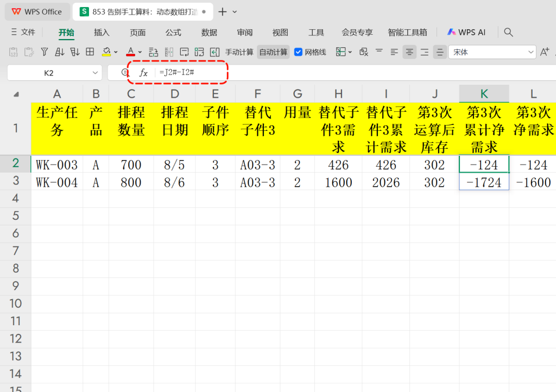Viewport: 556px width, 392px height.
Task: Toggle middle vertical alignment icon
Action: click(x=440, y=52)
